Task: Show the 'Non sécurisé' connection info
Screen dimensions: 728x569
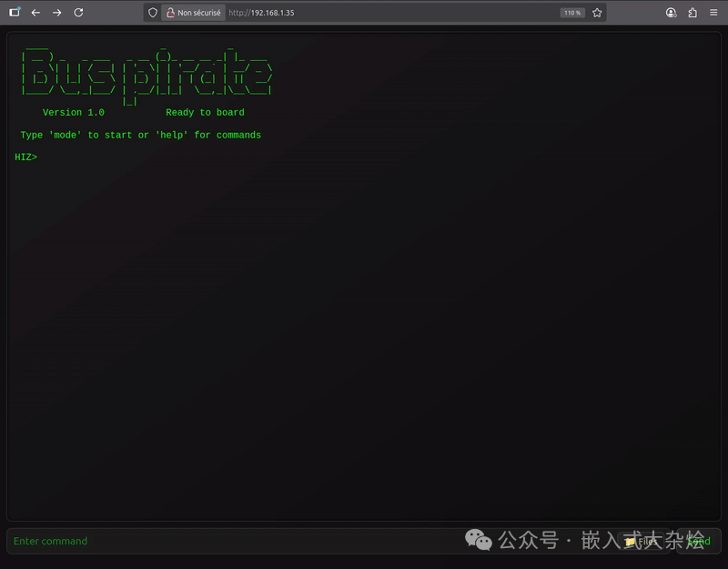Action: (x=194, y=13)
